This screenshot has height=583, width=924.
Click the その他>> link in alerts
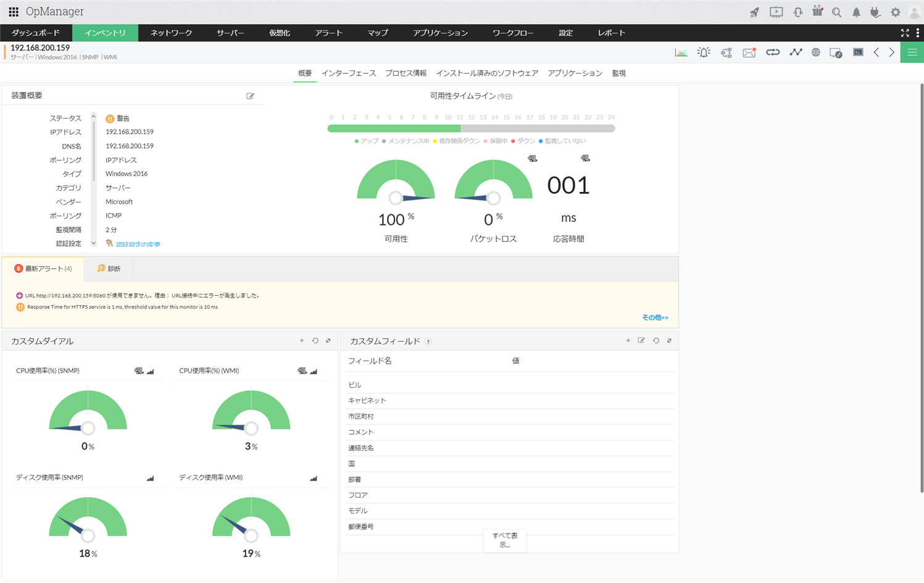tap(655, 317)
